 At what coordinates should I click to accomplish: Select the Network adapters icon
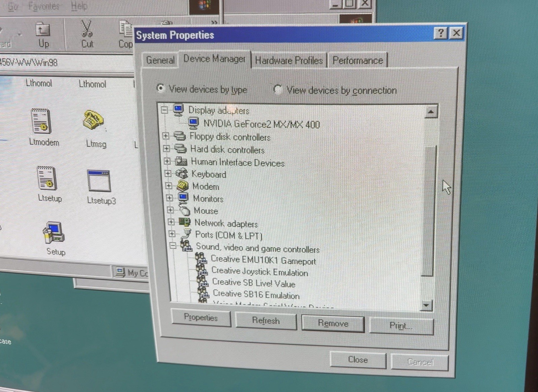185,222
